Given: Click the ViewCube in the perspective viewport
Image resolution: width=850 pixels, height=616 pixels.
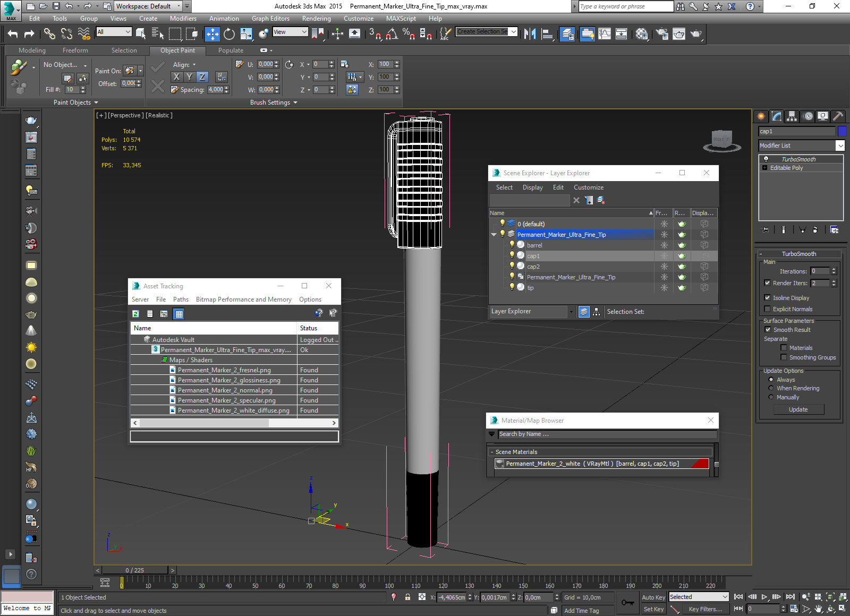Looking at the screenshot, I should click(x=721, y=141).
